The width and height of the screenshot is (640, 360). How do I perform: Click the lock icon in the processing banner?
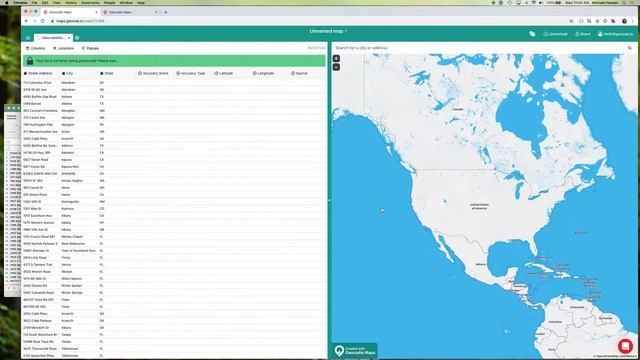pyautogui.click(x=30, y=61)
